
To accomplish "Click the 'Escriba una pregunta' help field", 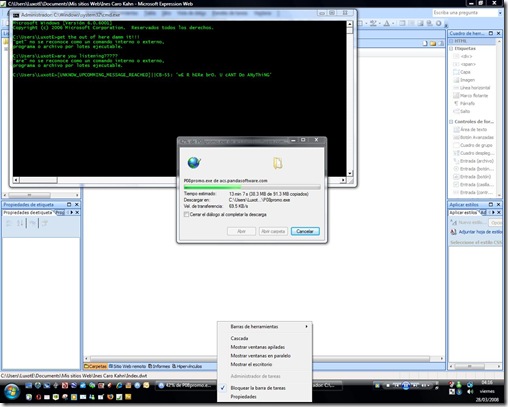I will click(x=465, y=13).
